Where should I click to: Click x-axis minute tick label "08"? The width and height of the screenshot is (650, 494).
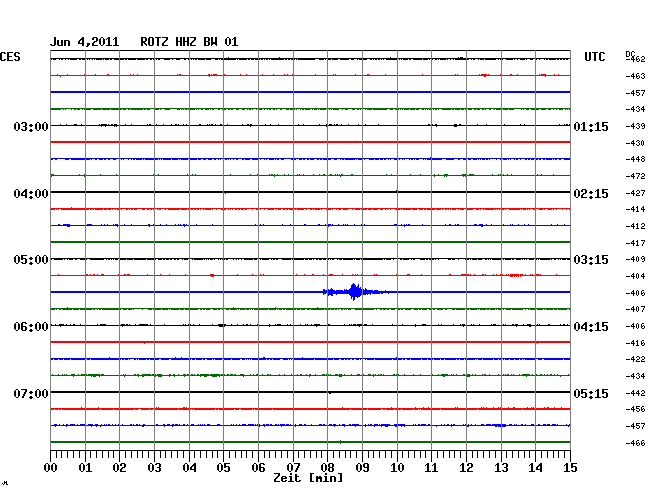(x=327, y=468)
